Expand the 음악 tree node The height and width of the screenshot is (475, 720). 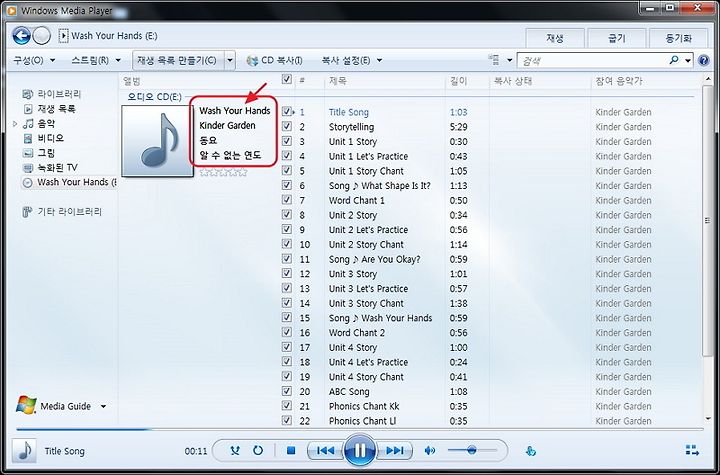(x=15, y=124)
